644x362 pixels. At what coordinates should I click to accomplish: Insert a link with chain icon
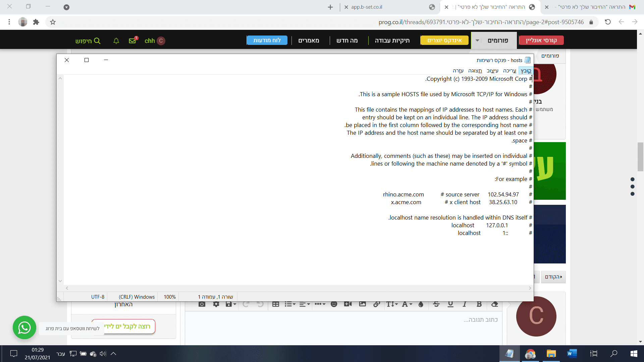click(x=377, y=304)
